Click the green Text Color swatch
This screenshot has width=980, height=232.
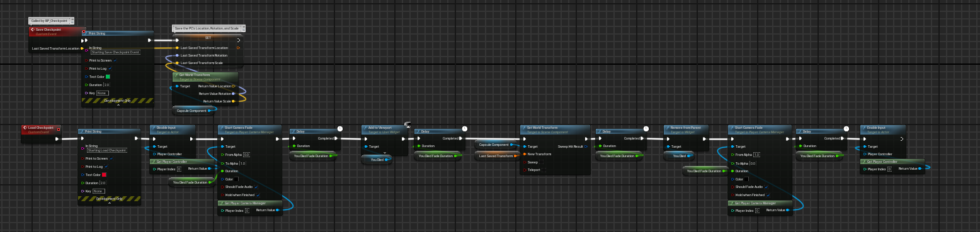(x=108, y=77)
